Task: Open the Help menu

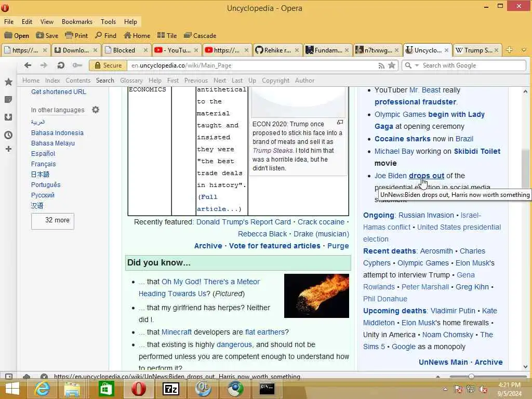Action: pyautogui.click(x=130, y=22)
